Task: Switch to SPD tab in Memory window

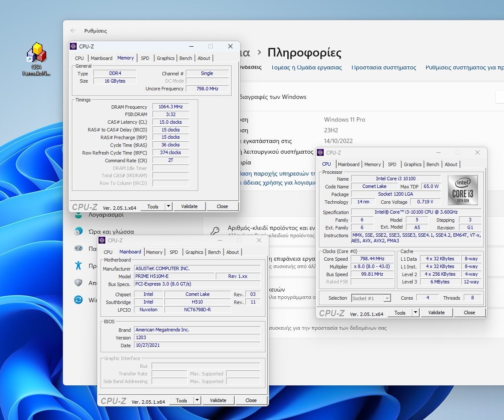Action: click(x=145, y=58)
